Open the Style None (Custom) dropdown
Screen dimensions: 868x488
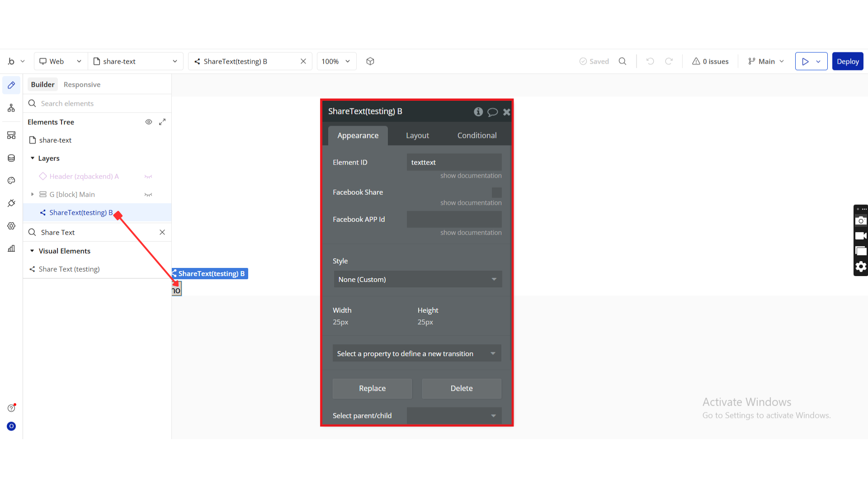click(417, 279)
